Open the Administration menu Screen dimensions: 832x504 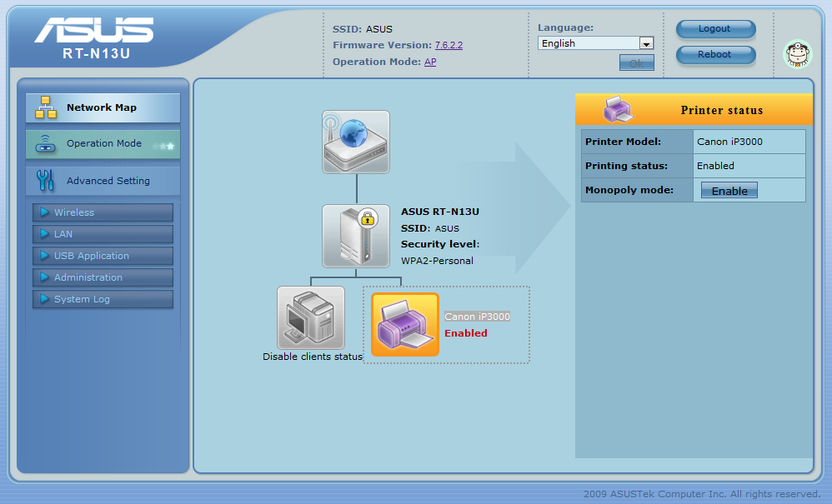click(x=103, y=277)
